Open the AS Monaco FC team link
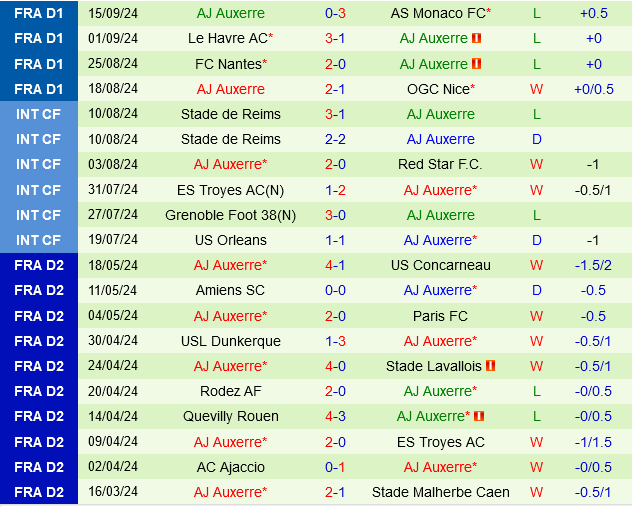 coord(440,14)
